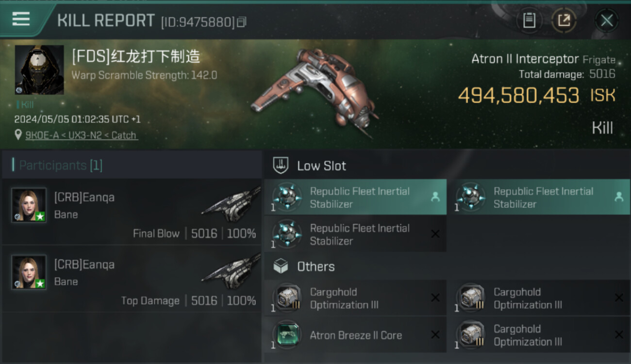The width and height of the screenshot is (631, 364).
Task: Click the victim pilot portrait
Action: (39, 70)
